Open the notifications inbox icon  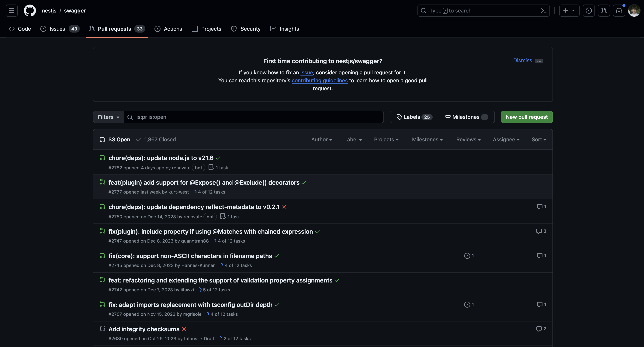click(619, 11)
